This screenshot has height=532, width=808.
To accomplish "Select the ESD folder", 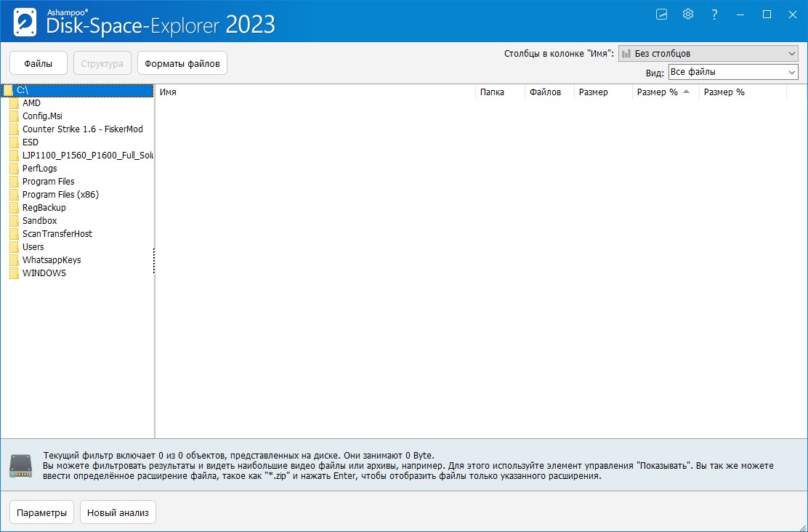I will (x=31, y=142).
